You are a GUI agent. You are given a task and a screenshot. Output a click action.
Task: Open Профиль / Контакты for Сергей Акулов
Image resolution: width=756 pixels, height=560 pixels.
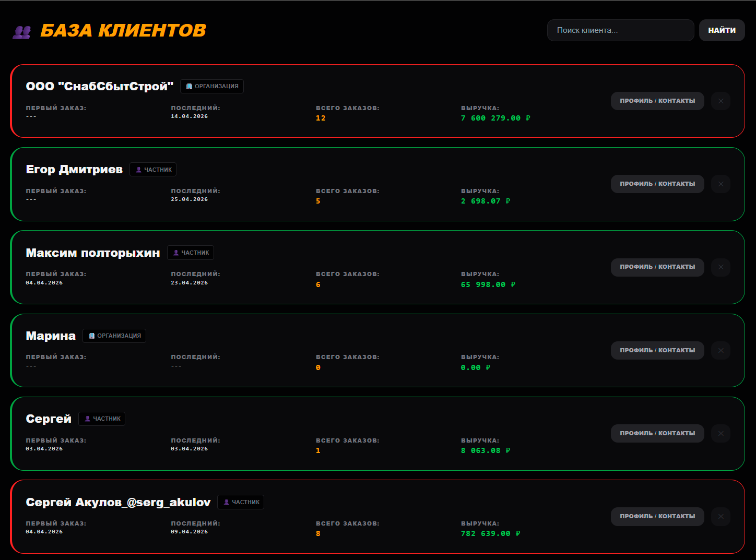(x=657, y=517)
